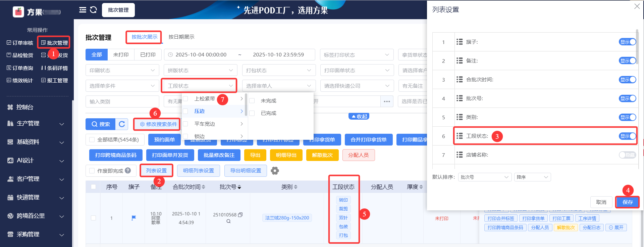Click the 工序详情 link in row 1
The width and height of the screenshot is (644, 247).
click(x=587, y=218)
